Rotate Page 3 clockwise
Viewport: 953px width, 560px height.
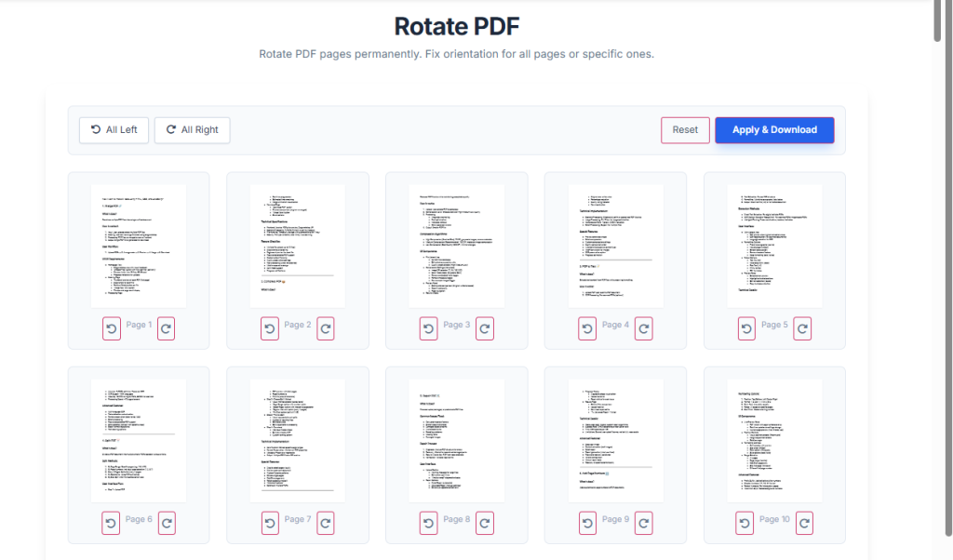click(x=484, y=328)
